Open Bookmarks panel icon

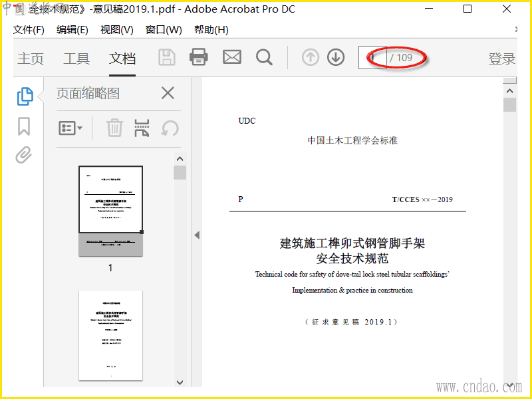click(24, 126)
